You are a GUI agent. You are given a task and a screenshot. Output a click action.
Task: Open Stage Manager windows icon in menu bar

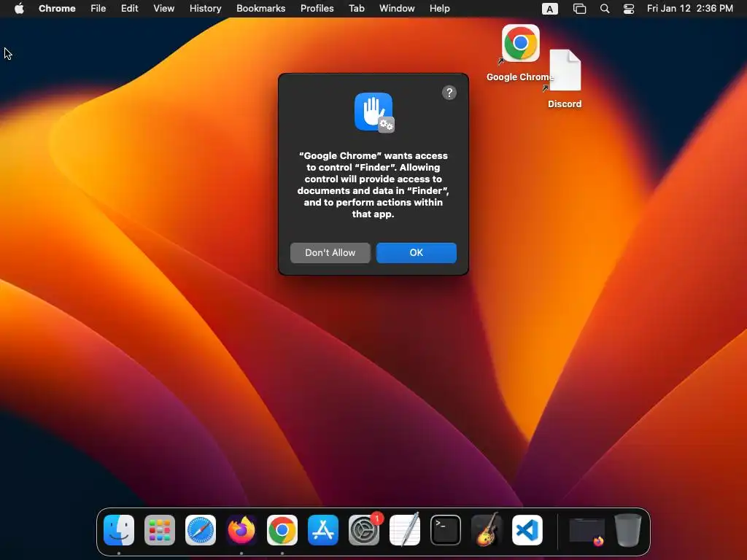(579, 9)
